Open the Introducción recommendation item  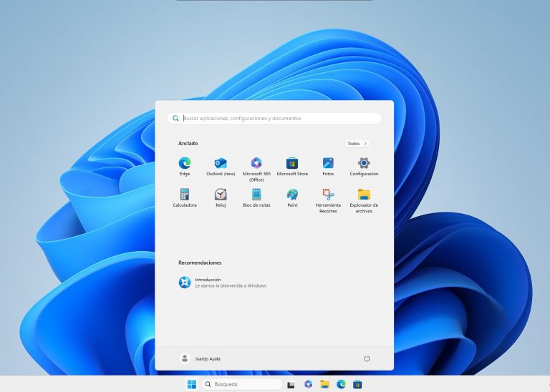coord(222,283)
